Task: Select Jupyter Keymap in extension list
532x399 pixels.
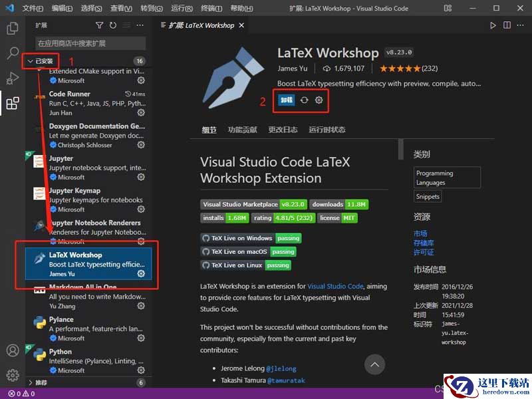Action: point(88,200)
